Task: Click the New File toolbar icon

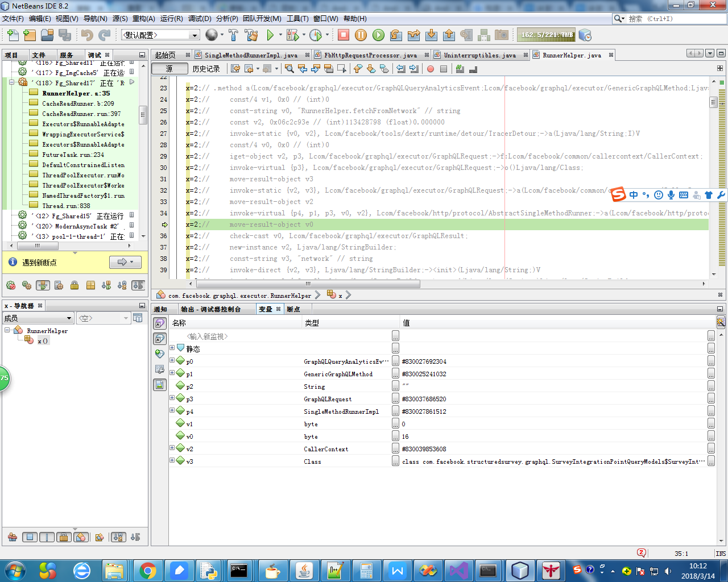Action: point(13,35)
